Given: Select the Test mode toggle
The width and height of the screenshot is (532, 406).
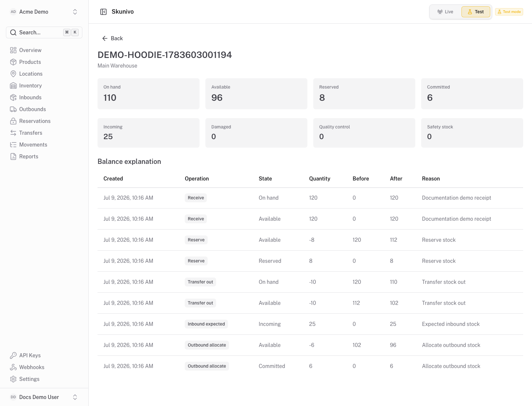Looking at the screenshot, I should [476, 12].
